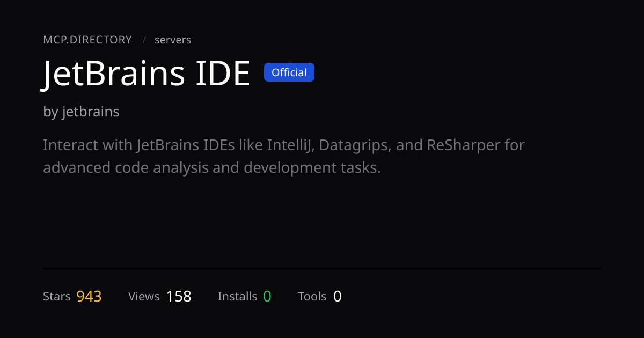Select the description line mentioning IntelliJ and Datagrips
The height and width of the screenshot is (338, 644).
pos(284,145)
